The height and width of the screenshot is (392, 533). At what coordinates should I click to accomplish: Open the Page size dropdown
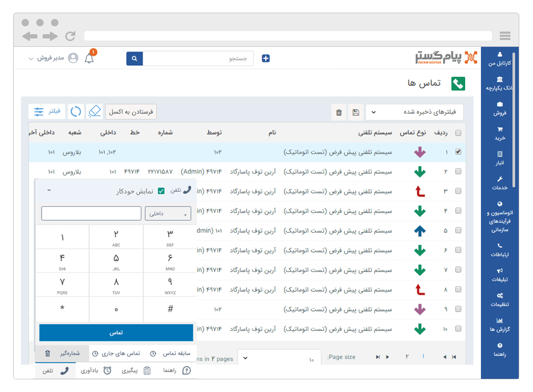point(279,357)
